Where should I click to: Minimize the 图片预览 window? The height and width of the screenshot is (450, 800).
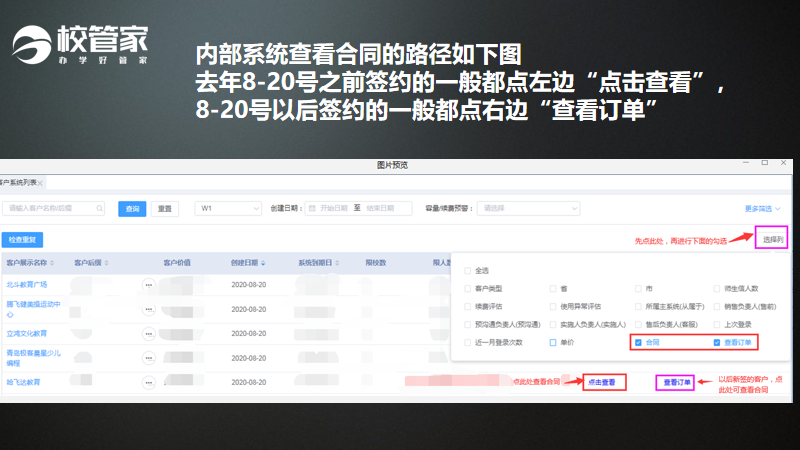[x=746, y=163]
